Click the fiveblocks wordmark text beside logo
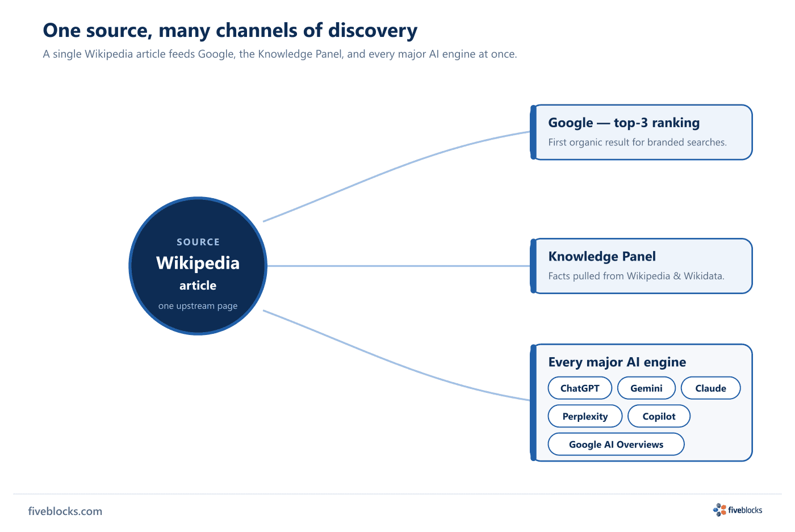Screen dimensions: 795x532 click(745, 510)
